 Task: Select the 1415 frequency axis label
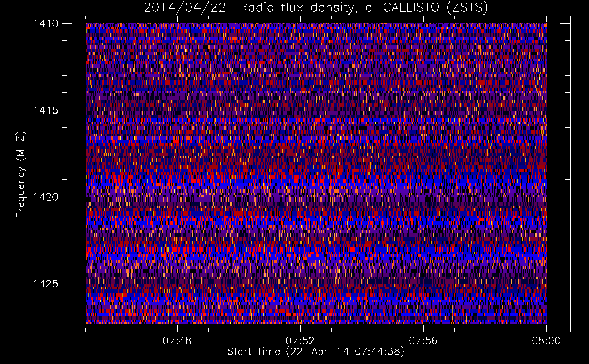coord(46,110)
